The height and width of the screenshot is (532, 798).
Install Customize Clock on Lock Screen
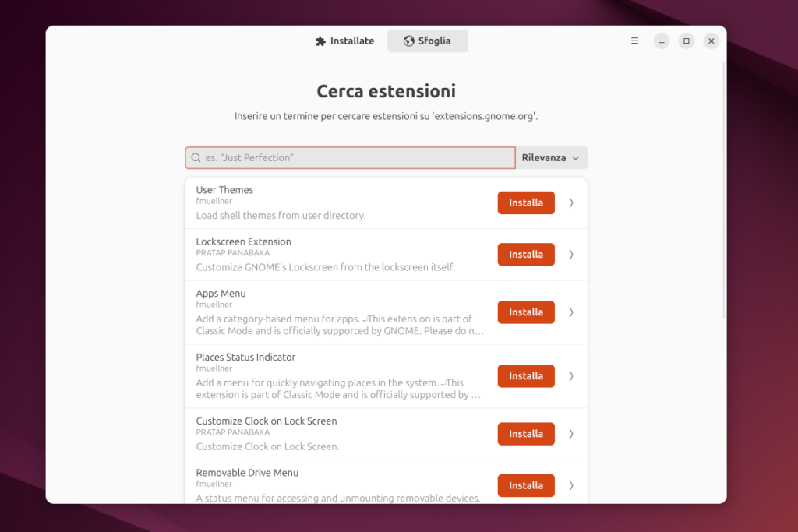525,434
